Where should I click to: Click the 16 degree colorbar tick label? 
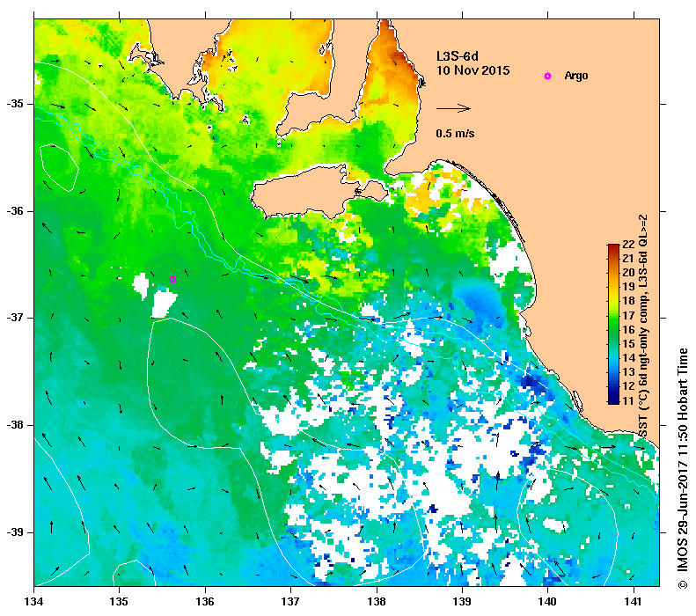[628, 329]
